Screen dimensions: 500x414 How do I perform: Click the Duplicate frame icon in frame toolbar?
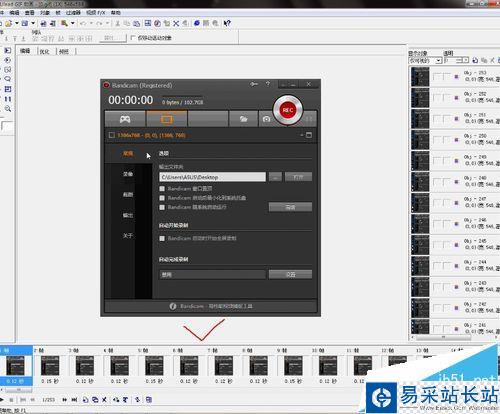click(x=95, y=399)
